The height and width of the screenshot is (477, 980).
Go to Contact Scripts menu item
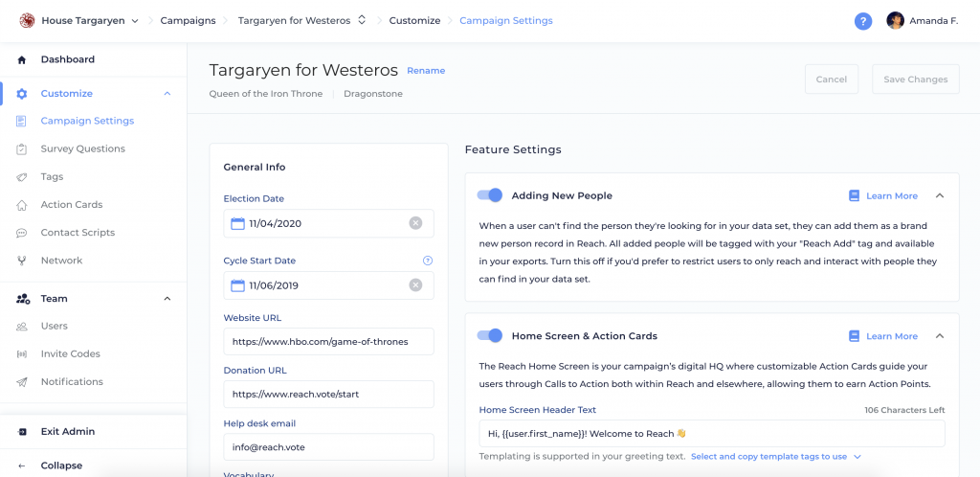[78, 233]
